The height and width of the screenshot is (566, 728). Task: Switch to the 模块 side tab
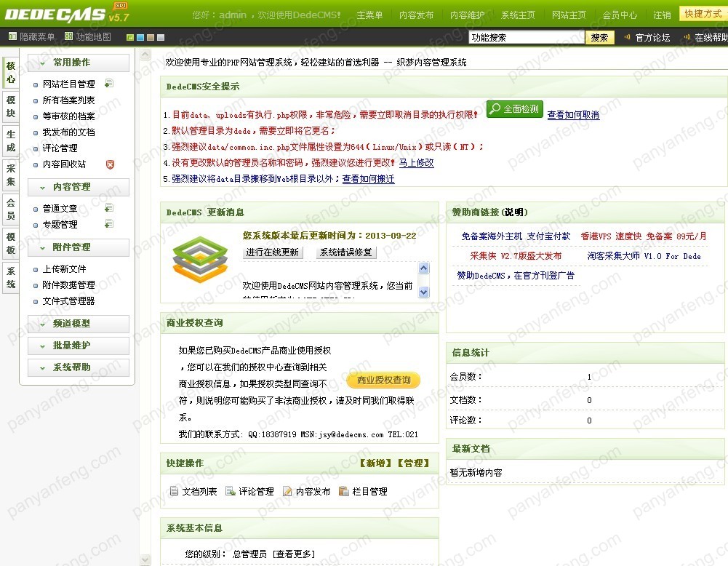tap(11, 107)
